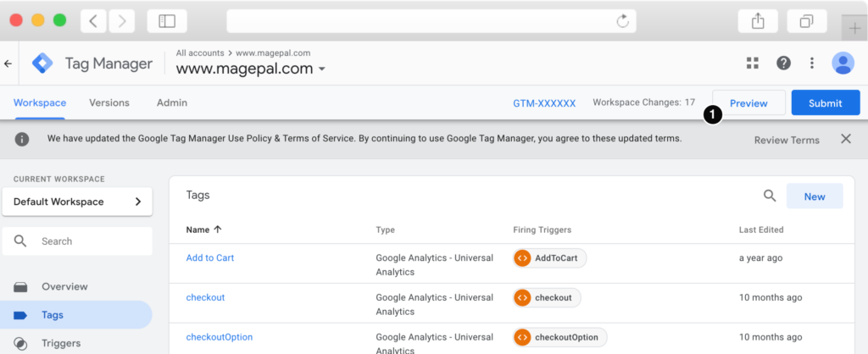Open www.magepal.com container dropdown
868x354 pixels.
pos(251,69)
